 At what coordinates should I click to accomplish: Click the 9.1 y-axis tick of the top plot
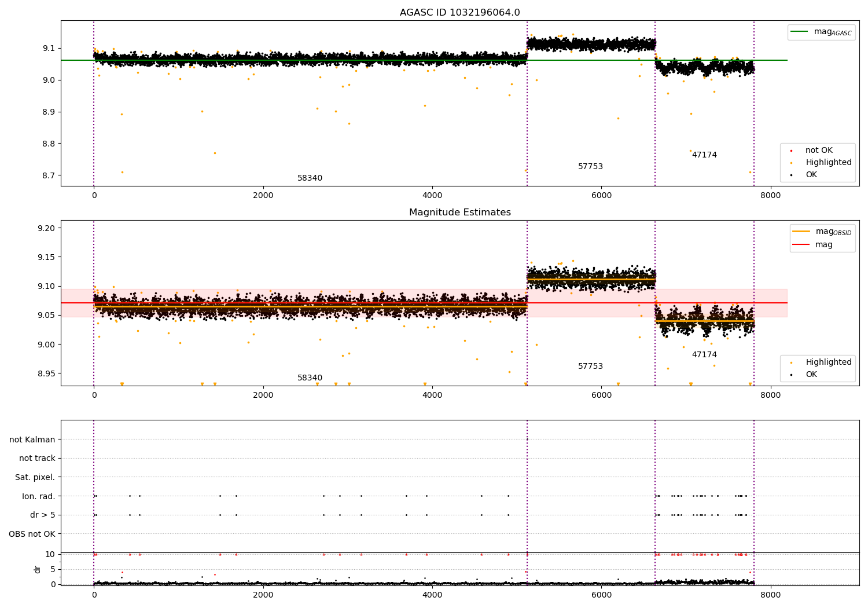pyautogui.click(x=49, y=48)
